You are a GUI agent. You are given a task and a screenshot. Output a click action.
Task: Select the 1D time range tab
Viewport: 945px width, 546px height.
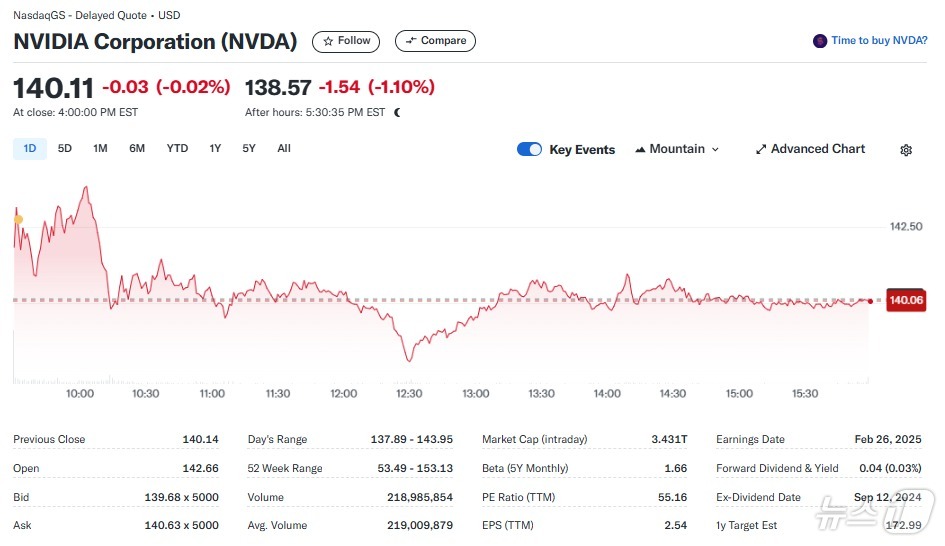coord(30,149)
